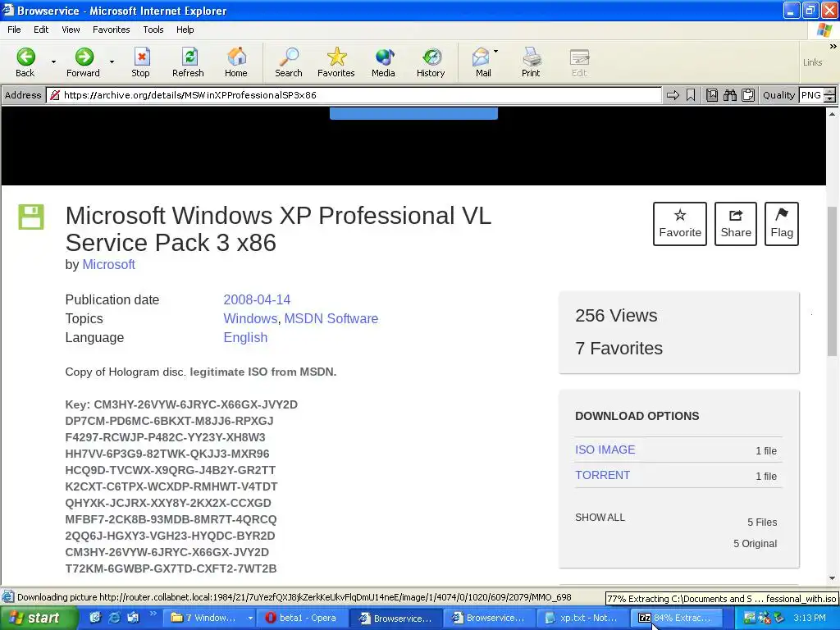The width and height of the screenshot is (840, 630).
Task: Click the Windows topic link
Action: (250, 318)
